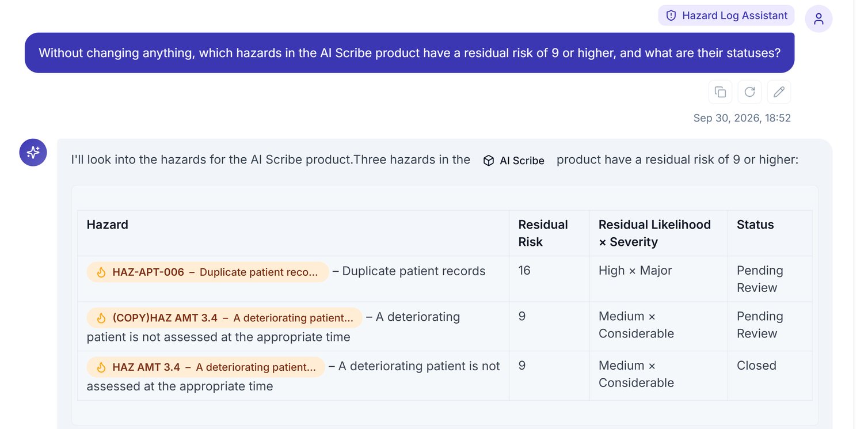The image size is (868, 429).
Task: Select the user question message bubble
Action: [x=409, y=53]
